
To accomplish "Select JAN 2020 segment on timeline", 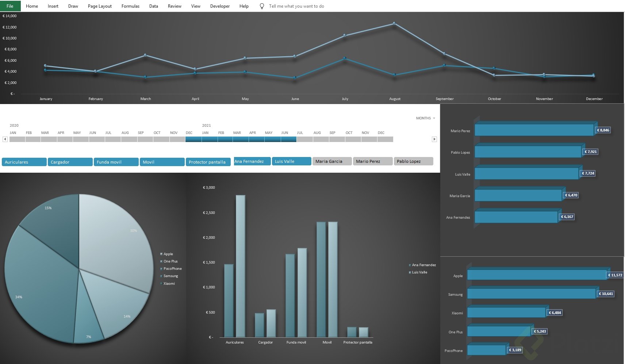I will click(17, 139).
